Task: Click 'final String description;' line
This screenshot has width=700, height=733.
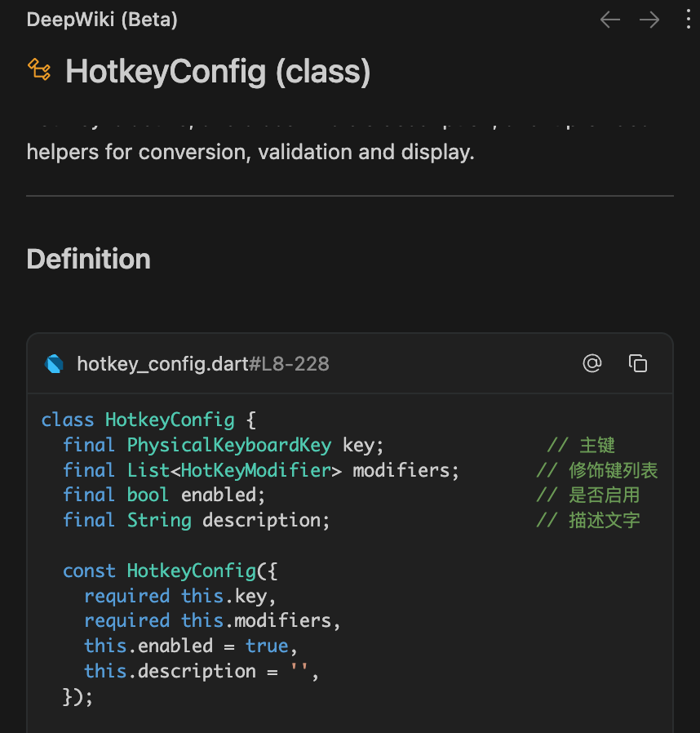Action: coord(197,520)
